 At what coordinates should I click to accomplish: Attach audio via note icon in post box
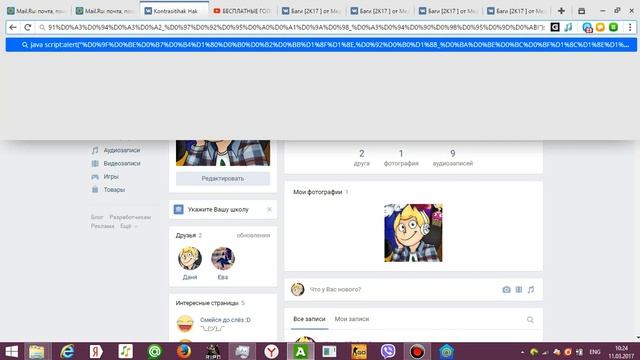(531, 289)
